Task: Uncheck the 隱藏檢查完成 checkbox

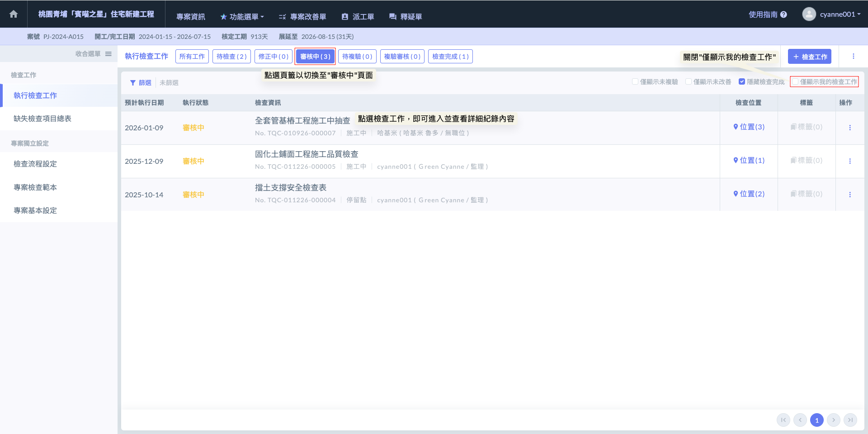Action: click(x=742, y=82)
